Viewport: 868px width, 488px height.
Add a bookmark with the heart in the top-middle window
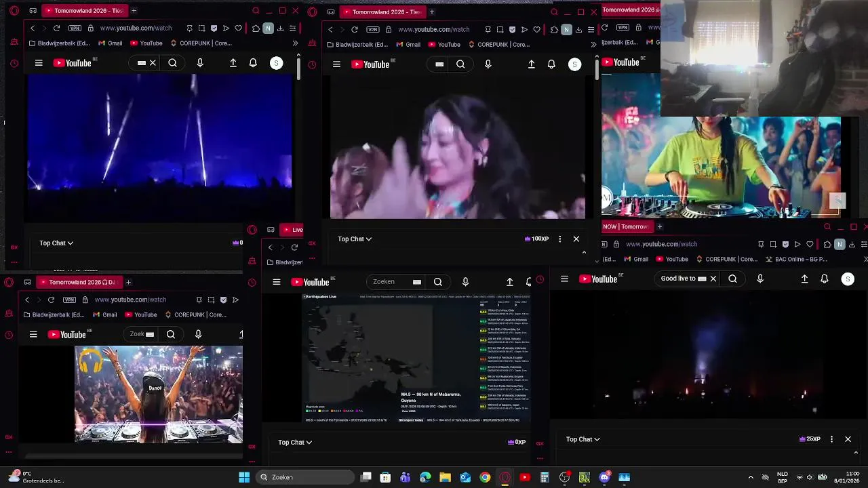(536, 30)
